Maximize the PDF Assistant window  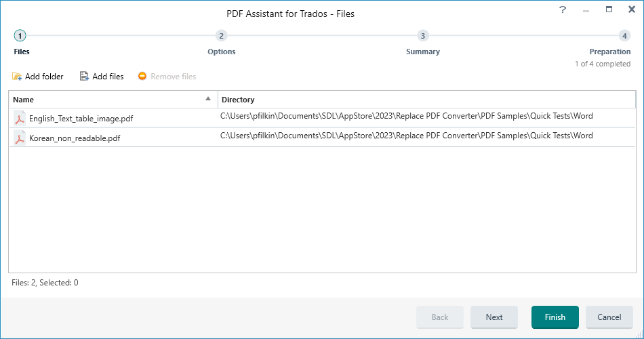coord(609,9)
